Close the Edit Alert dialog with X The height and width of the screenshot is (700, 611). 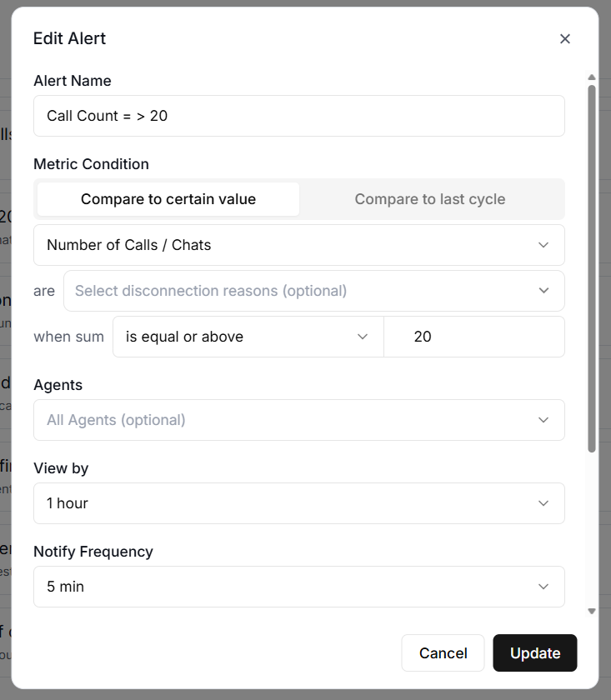pos(565,38)
